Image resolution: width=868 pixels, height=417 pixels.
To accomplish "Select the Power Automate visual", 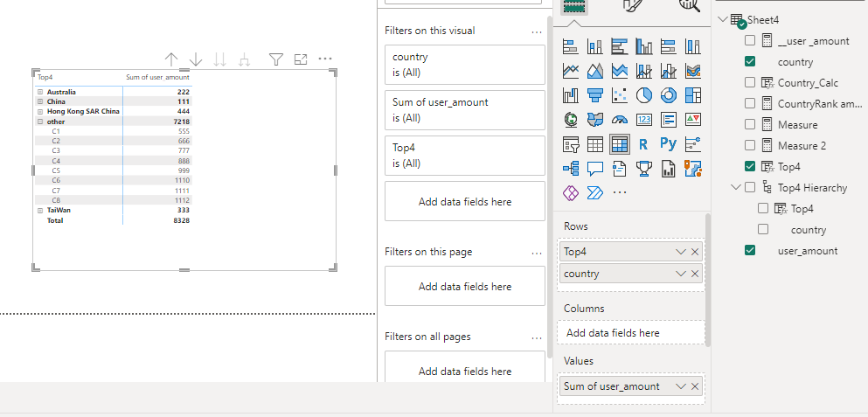I will tap(595, 192).
